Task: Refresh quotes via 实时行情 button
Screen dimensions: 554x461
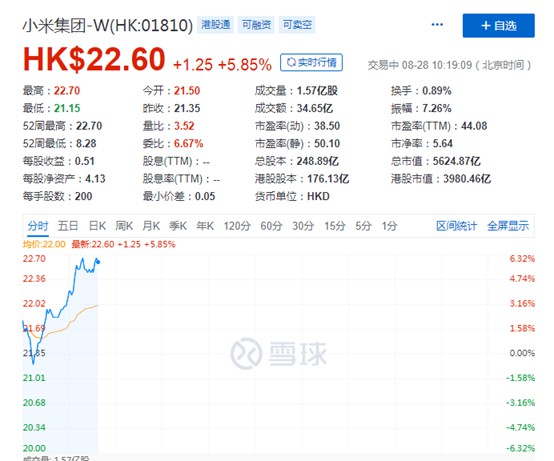Action: (x=311, y=63)
